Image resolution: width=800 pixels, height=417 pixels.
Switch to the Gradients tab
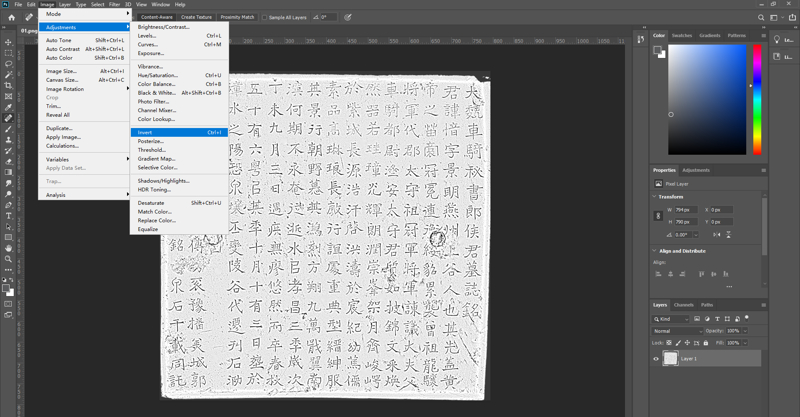pyautogui.click(x=710, y=36)
